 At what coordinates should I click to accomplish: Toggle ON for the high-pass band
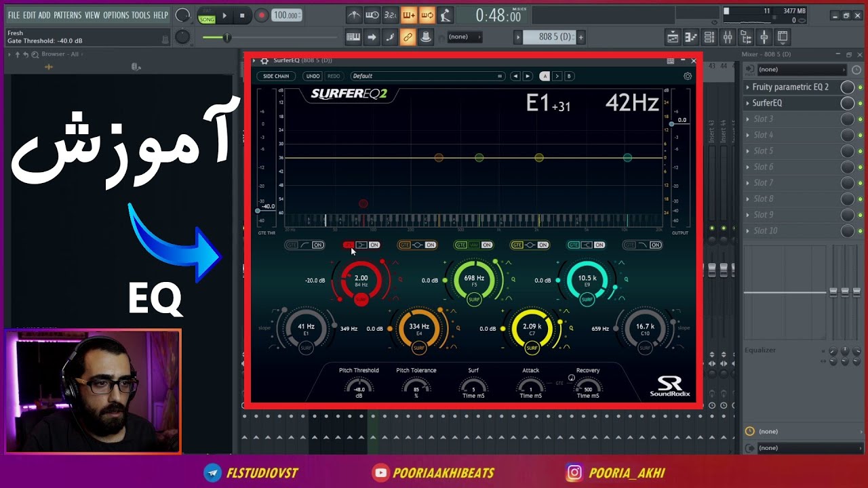coord(317,245)
